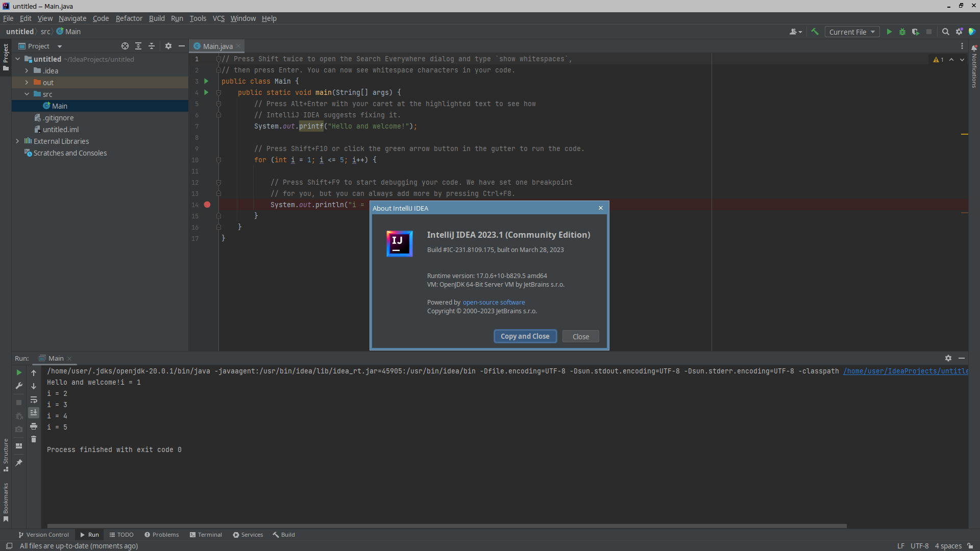Open the Problems tool window tab
980x551 pixels.
[x=161, y=535]
